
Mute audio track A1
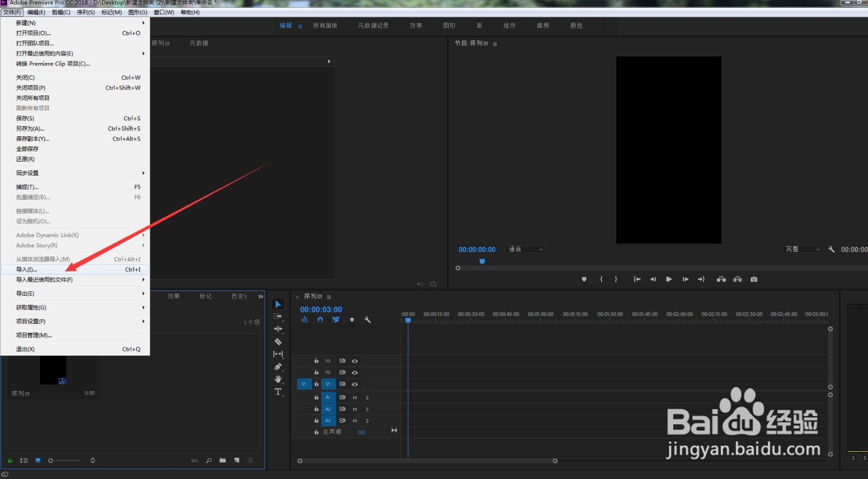[x=355, y=398]
